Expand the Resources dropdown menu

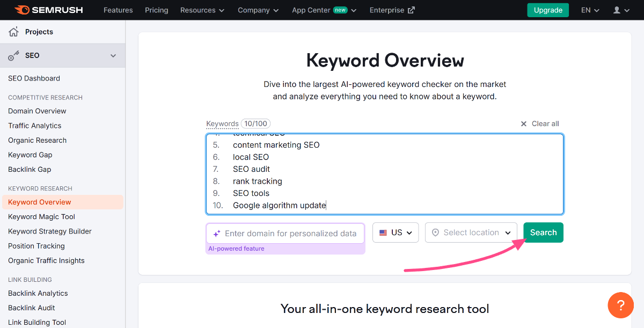tap(202, 10)
